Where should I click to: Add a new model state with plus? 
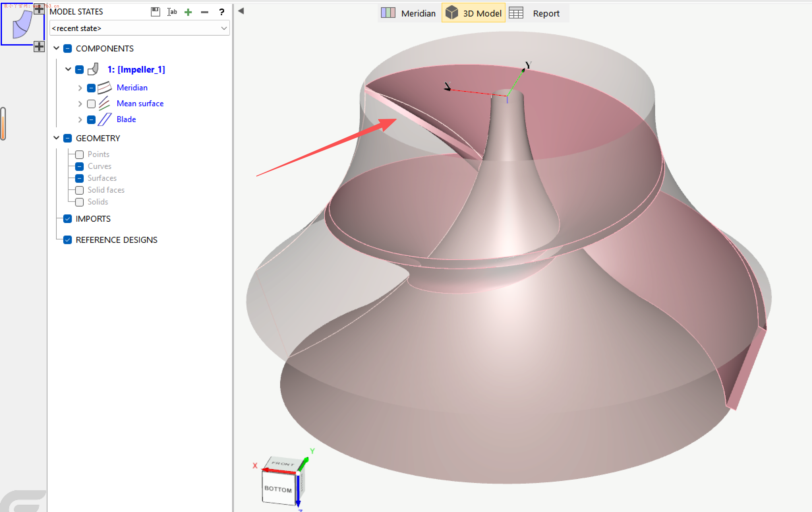coord(188,12)
